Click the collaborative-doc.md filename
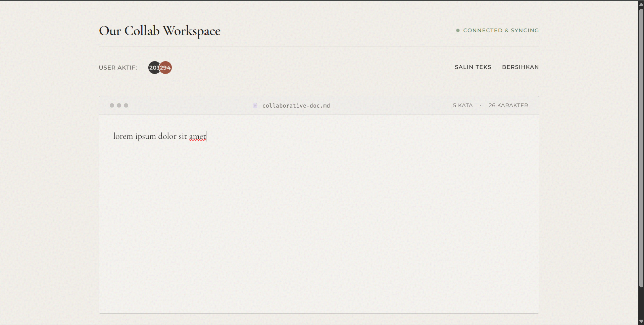 coord(296,106)
